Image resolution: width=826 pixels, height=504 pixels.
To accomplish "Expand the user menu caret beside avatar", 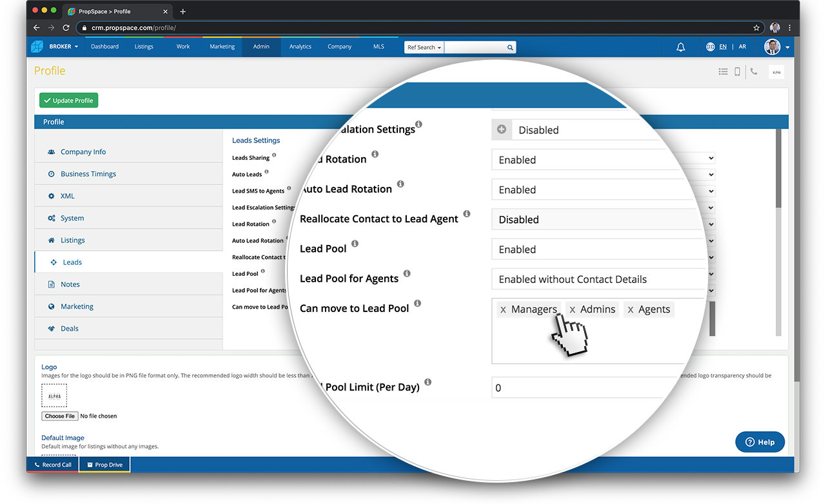I will pyautogui.click(x=787, y=48).
